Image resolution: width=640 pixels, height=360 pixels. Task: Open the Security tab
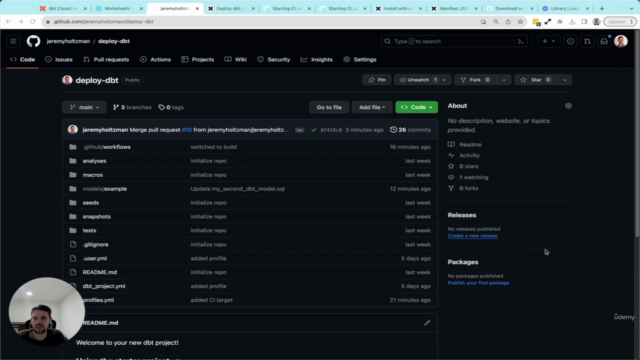point(274,60)
